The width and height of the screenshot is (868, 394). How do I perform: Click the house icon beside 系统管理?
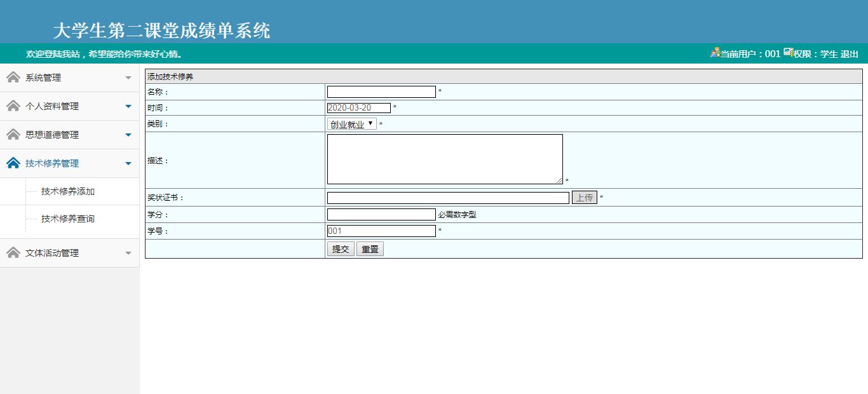point(13,77)
